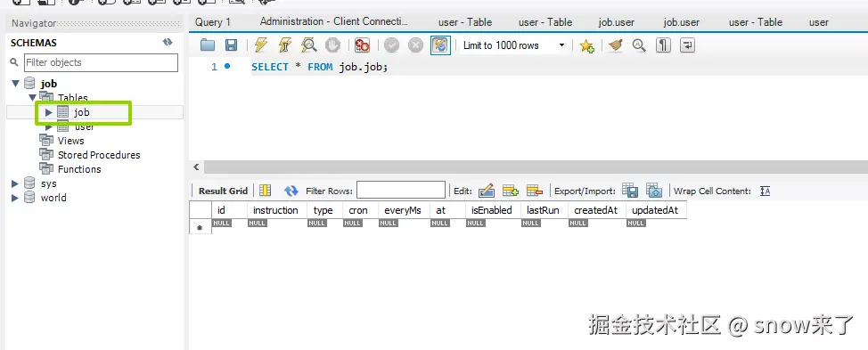This screenshot has height=350, width=868.
Task: Execute statement under cursor
Action: tap(284, 45)
